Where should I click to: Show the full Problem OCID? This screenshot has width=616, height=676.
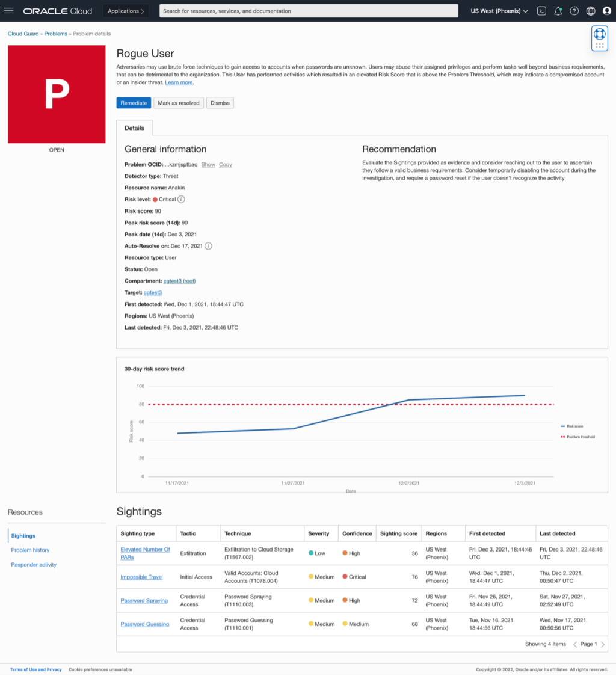208,164
